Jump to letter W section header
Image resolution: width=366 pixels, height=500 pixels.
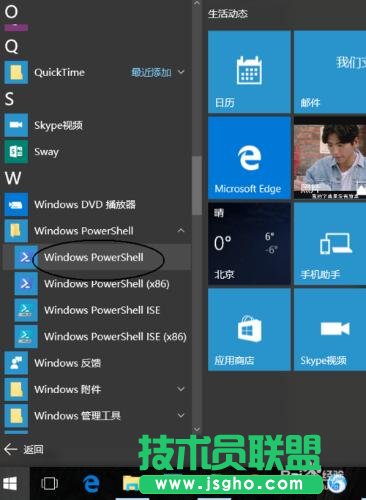[13, 178]
